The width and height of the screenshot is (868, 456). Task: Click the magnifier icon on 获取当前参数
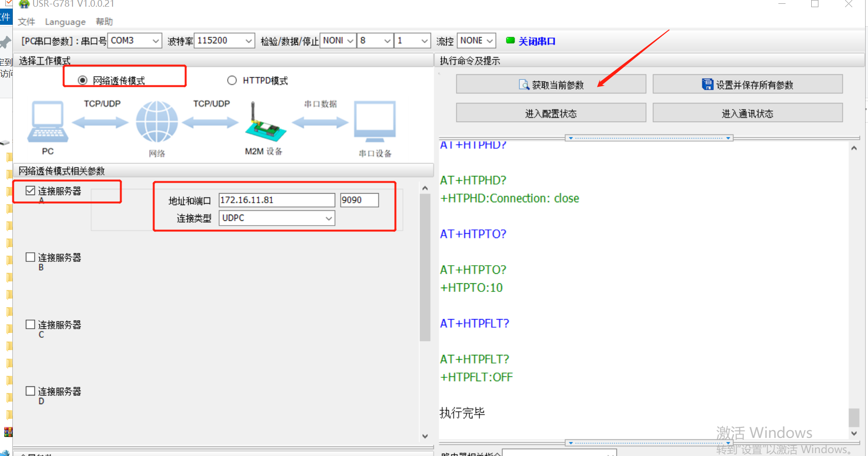(524, 85)
